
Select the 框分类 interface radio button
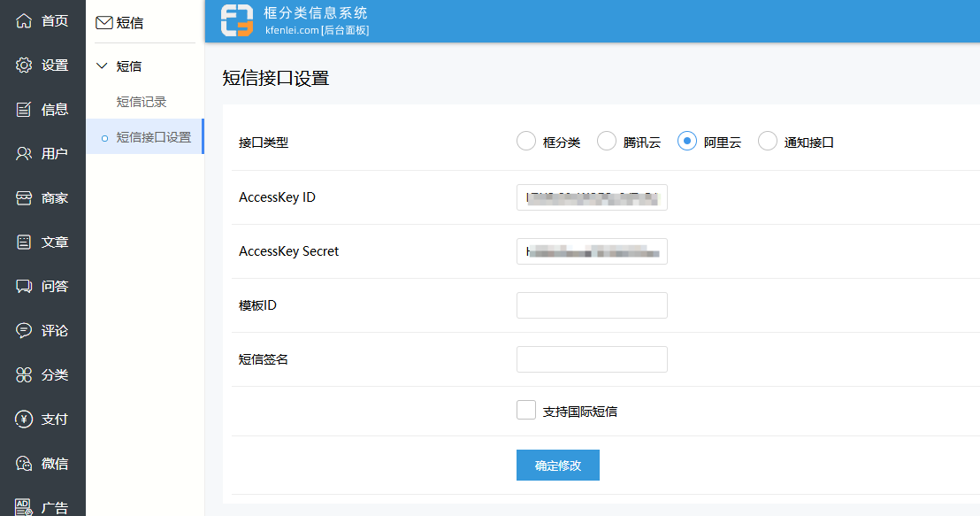pos(526,142)
